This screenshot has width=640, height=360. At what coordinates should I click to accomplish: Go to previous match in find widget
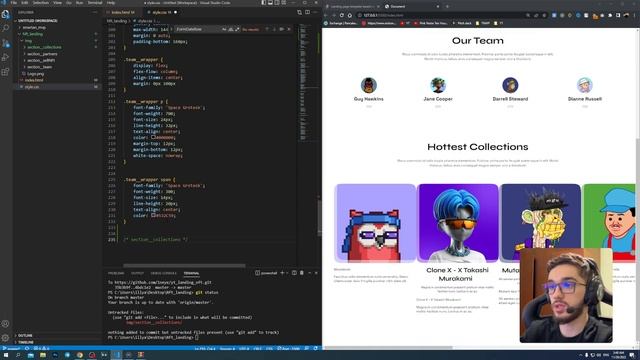(x=267, y=29)
